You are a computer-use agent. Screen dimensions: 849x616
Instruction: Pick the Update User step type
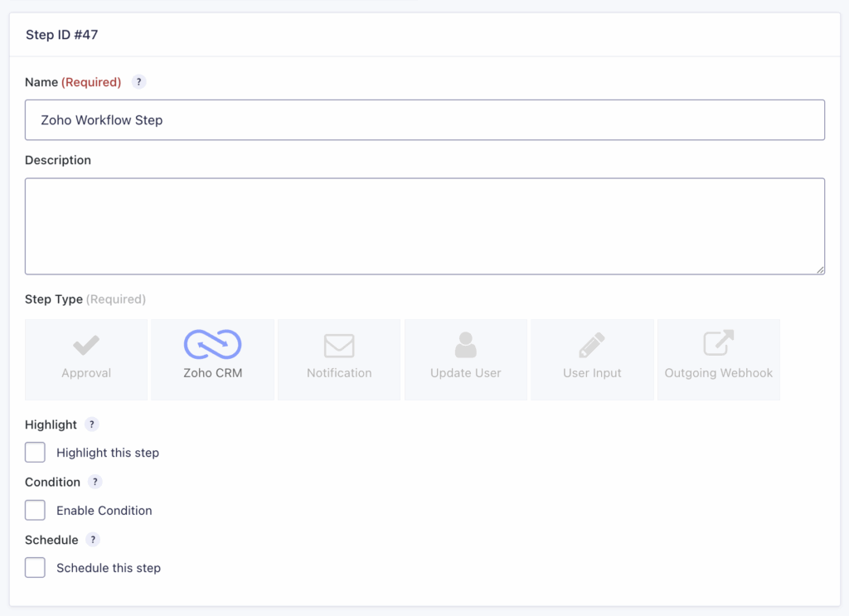click(465, 359)
